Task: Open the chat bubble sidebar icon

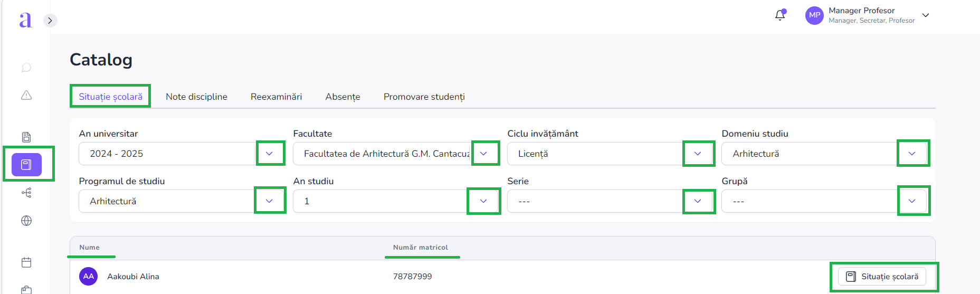Action: click(26, 68)
